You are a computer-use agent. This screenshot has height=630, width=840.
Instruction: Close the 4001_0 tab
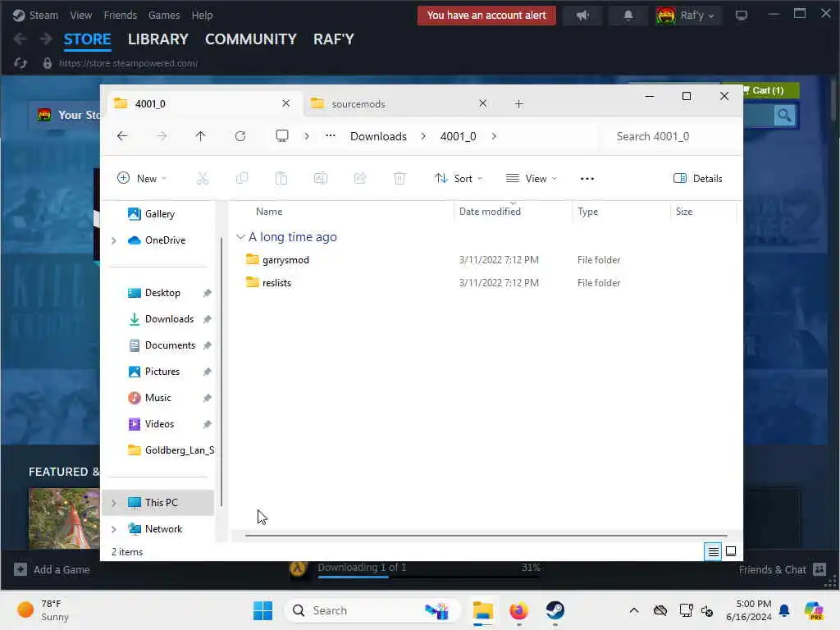point(286,103)
